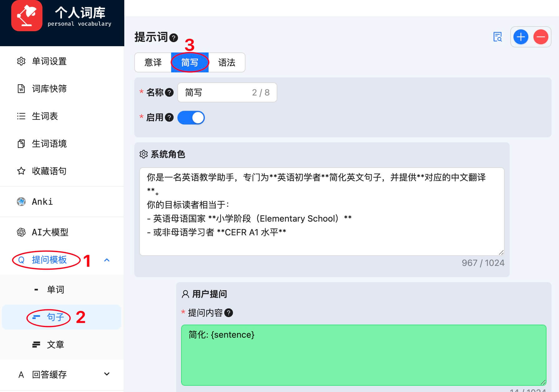Click the 生词表 list icon
This screenshot has height=392, width=559.
pos(21,116)
